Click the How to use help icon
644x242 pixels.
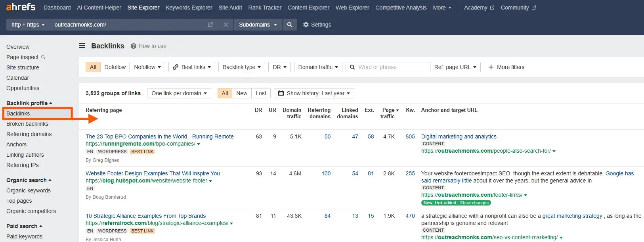[134, 46]
